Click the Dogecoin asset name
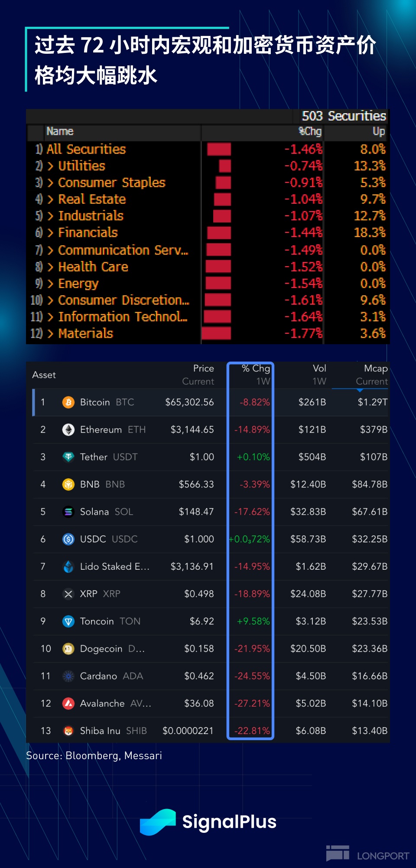Image resolution: width=416 pixels, height=868 pixels. pos(101,649)
